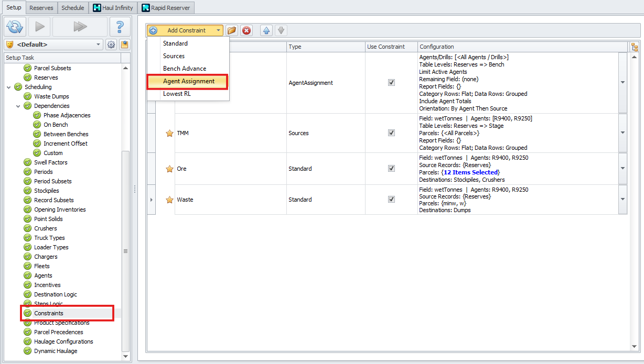Uncheck Use Constraint for the TMM row
The image size is (644, 364).
pyautogui.click(x=391, y=133)
